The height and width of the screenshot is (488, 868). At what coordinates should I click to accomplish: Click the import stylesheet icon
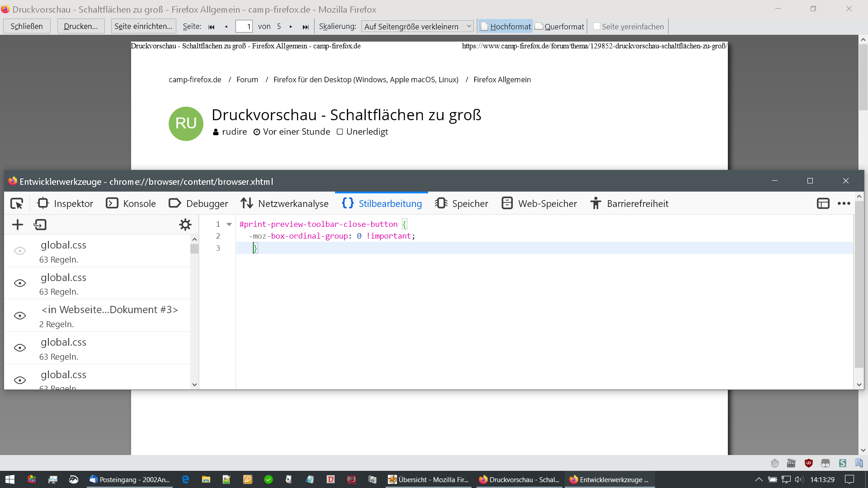coord(40,225)
